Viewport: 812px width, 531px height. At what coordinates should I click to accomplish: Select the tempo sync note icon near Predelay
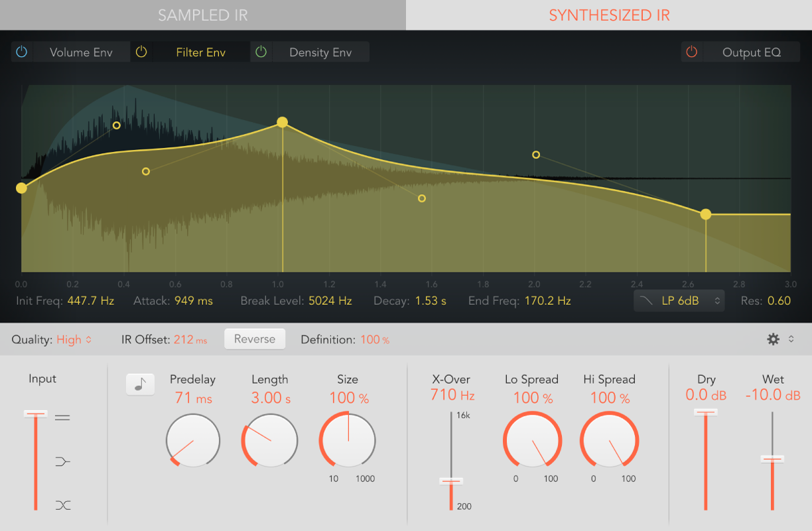140,384
